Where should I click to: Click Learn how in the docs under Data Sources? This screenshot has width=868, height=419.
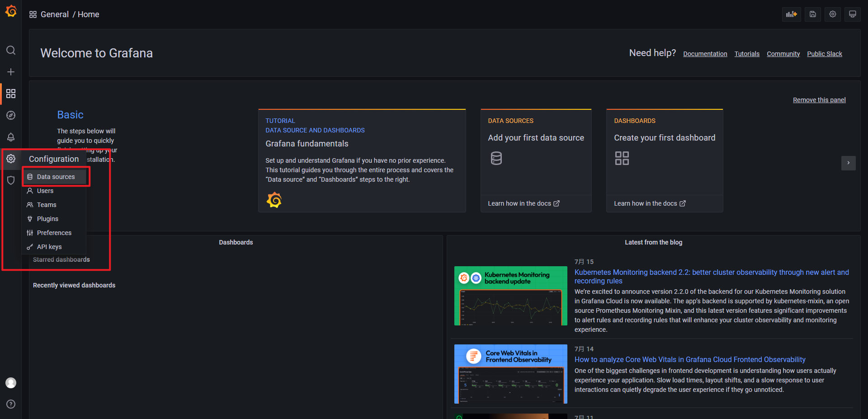tap(524, 203)
